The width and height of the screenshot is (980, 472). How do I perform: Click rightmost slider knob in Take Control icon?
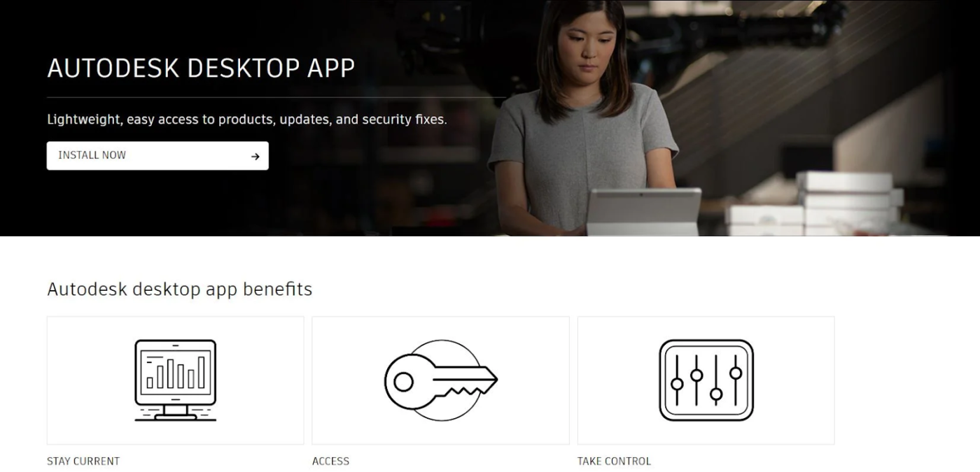(x=736, y=372)
